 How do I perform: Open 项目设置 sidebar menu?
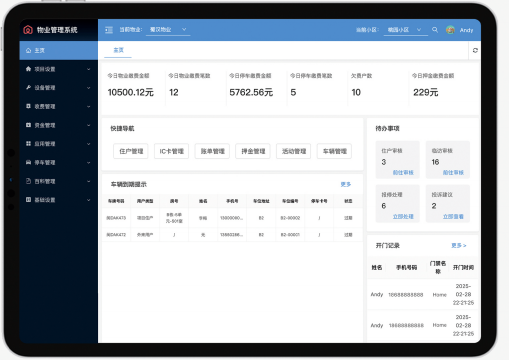(x=59, y=69)
